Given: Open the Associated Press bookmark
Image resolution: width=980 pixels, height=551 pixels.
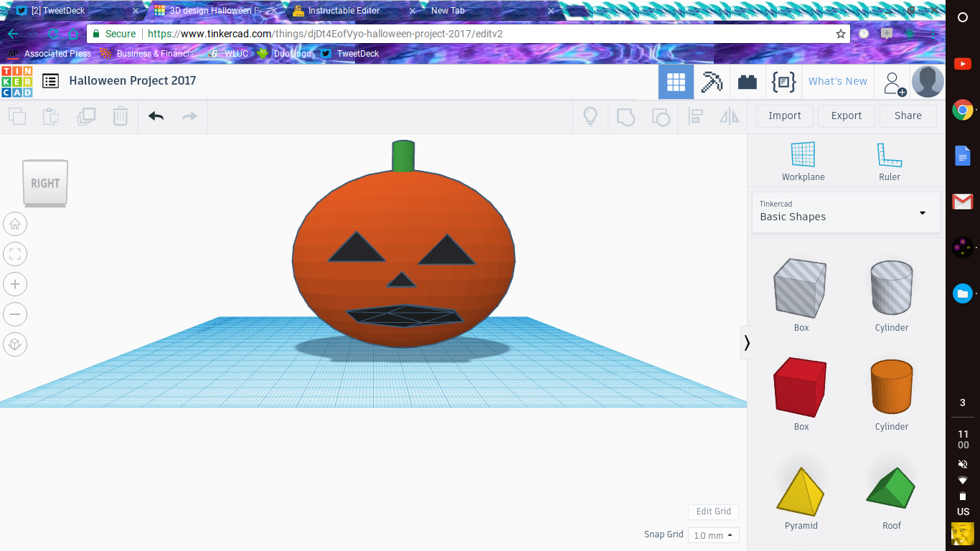Looking at the screenshot, I should tap(49, 54).
